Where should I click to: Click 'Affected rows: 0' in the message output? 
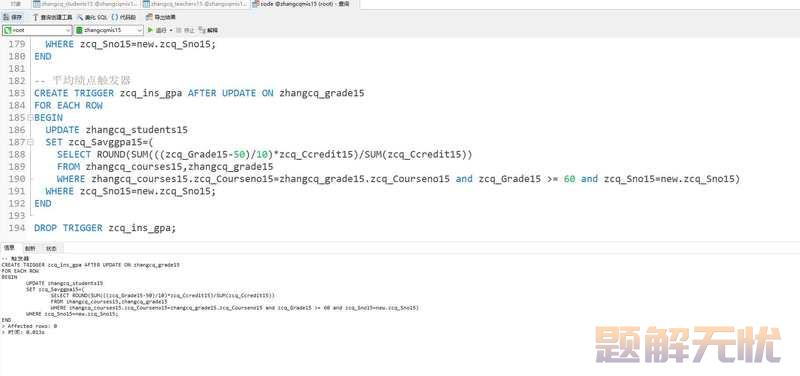click(30, 325)
